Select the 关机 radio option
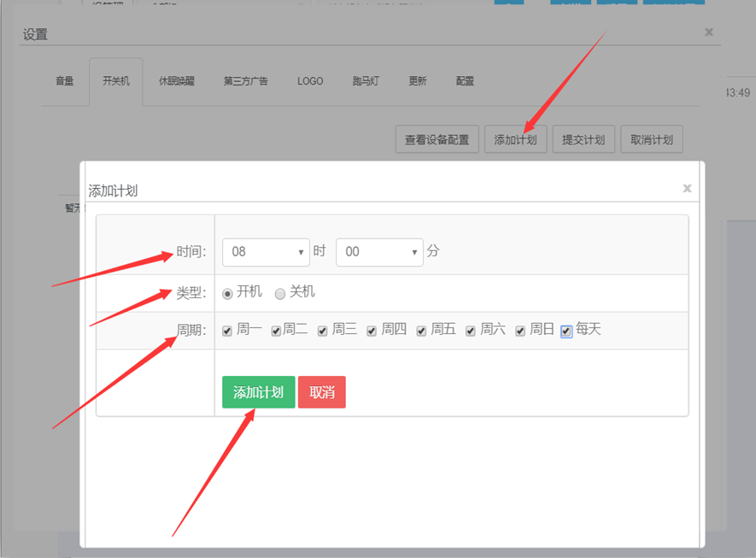This screenshot has width=756, height=558. [x=280, y=293]
